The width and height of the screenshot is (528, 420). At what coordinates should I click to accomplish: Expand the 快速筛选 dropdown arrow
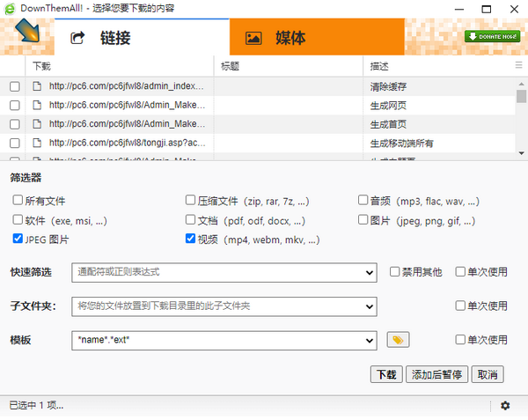pyautogui.click(x=370, y=273)
